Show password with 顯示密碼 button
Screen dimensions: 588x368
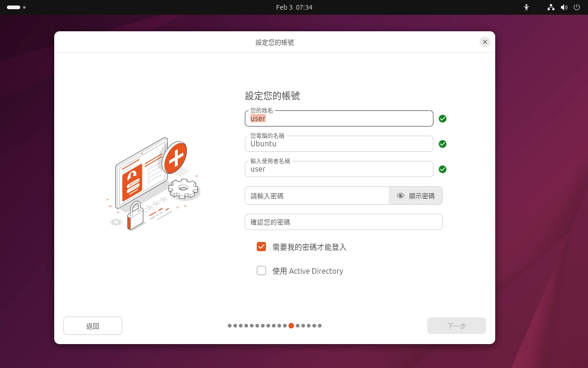(416, 195)
